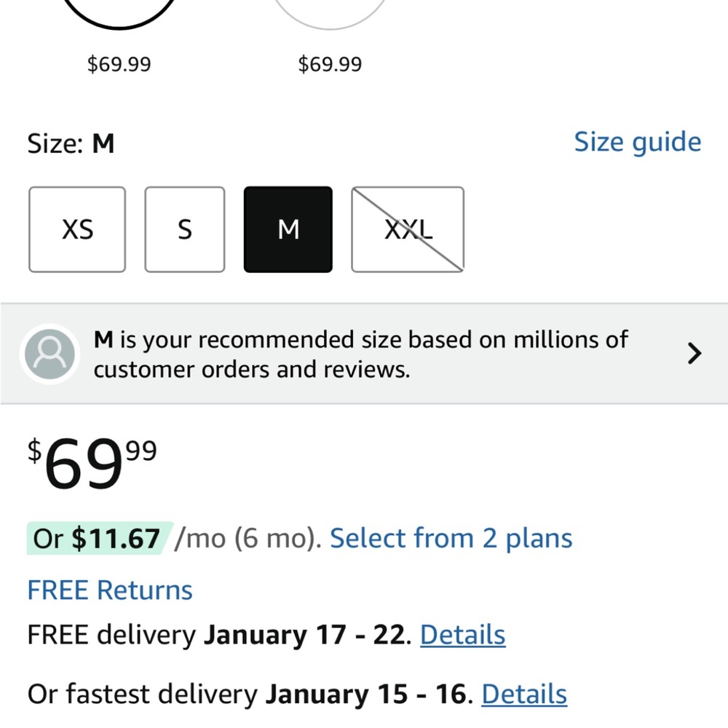Open Details for FREE delivery January 17-22
Image resolution: width=728 pixels, height=728 pixels.
462,635
